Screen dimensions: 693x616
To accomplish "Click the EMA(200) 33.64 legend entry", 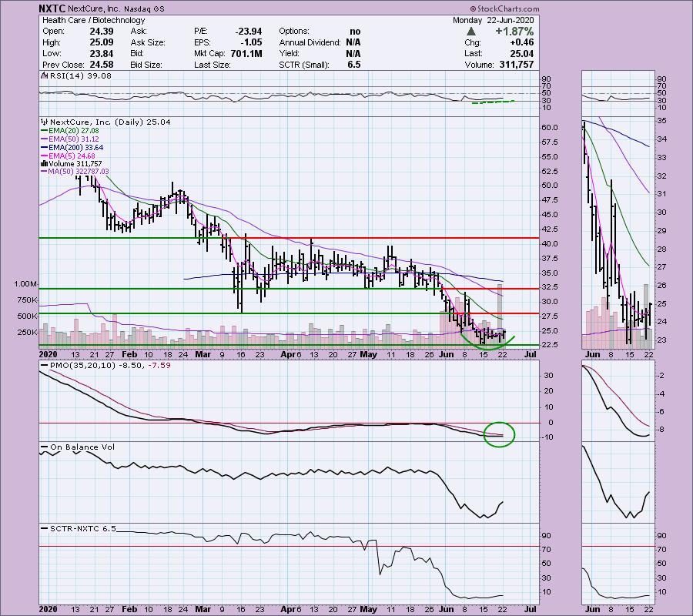I will [76, 148].
